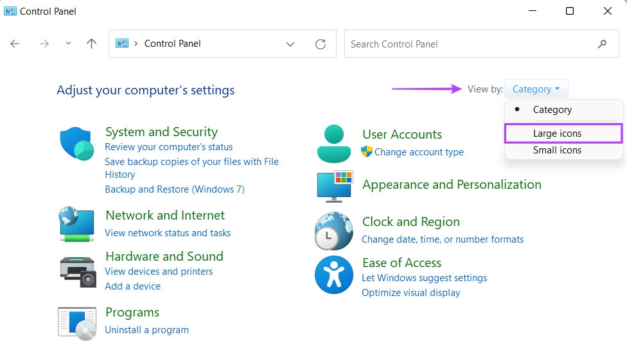Open Review your computer's status
The width and height of the screenshot is (627, 364).
[169, 147]
